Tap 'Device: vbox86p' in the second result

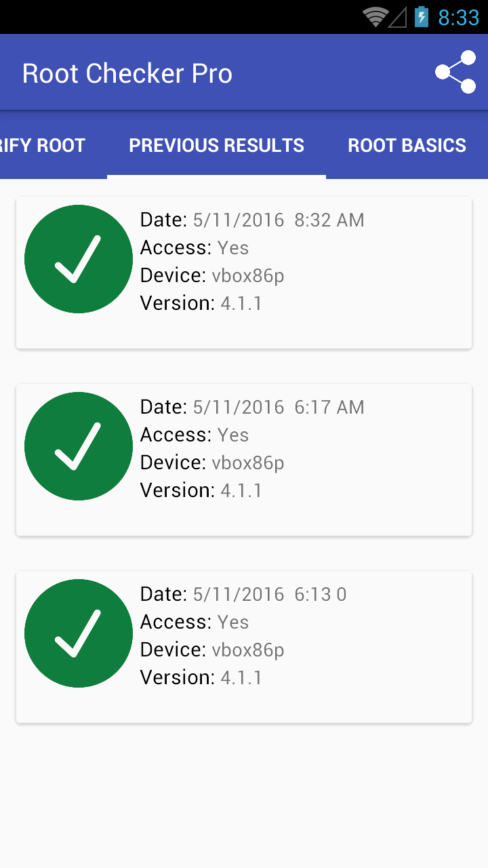(212, 462)
